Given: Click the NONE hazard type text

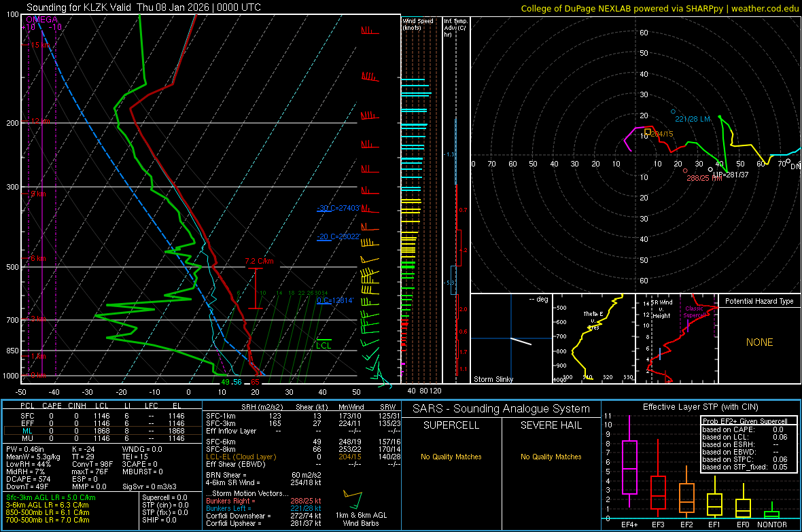Looking at the screenshot, I should point(759,342).
